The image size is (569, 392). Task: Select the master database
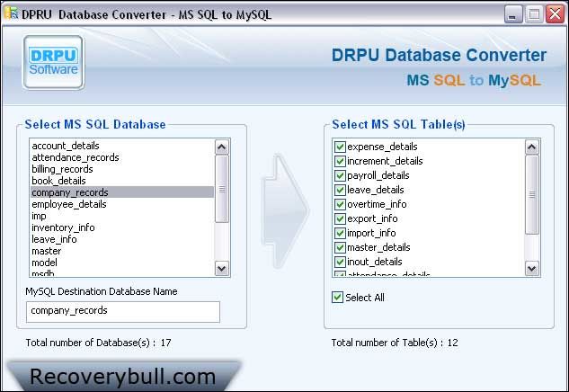122,251
